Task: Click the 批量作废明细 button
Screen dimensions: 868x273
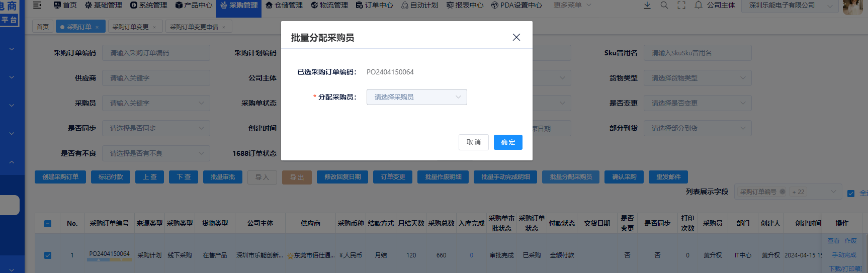Action: (443, 177)
